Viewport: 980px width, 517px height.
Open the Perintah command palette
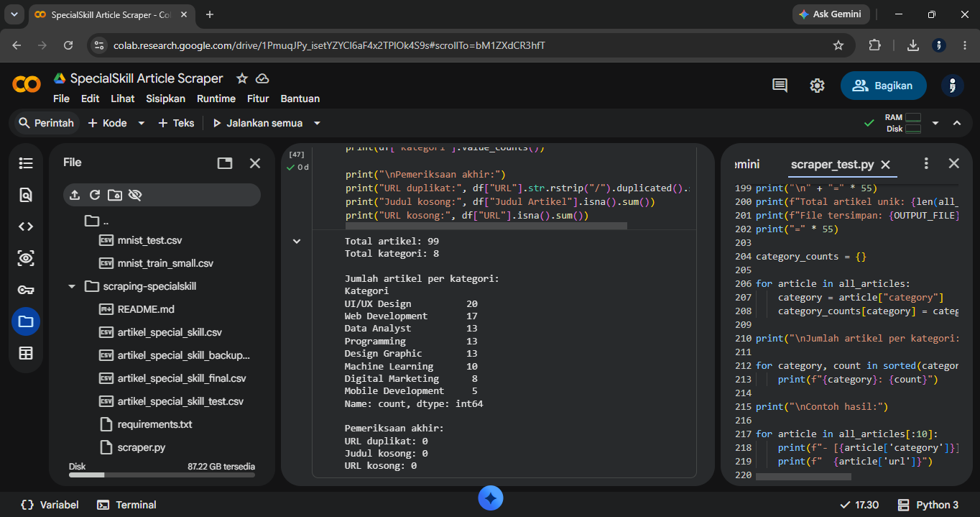click(47, 123)
